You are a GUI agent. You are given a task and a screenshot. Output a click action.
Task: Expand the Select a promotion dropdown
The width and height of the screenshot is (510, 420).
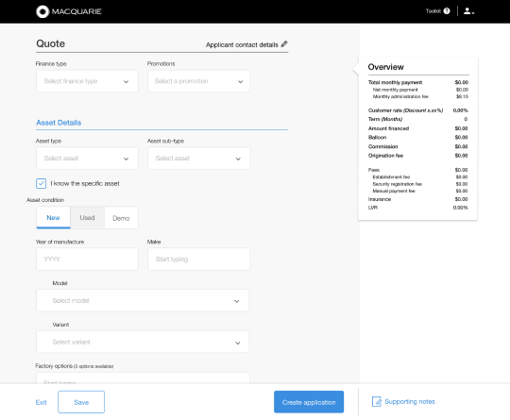click(x=198, y=81)
